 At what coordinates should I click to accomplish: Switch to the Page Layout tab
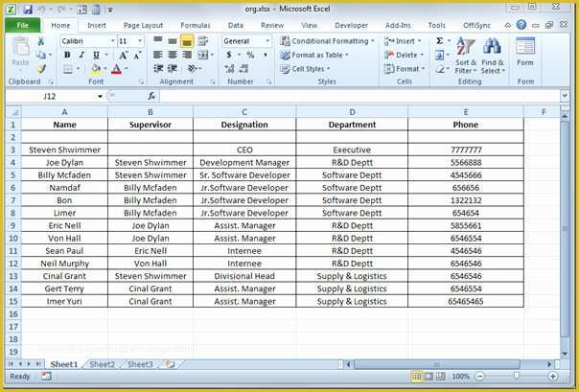[143, 25]
